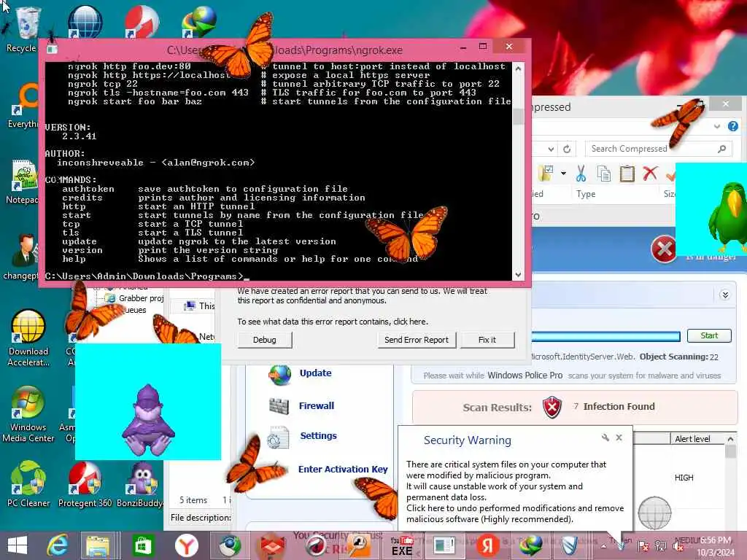This screenshot has width=747, height=560.
Task: Click the Send Error Report button
Action: (417, 340)
